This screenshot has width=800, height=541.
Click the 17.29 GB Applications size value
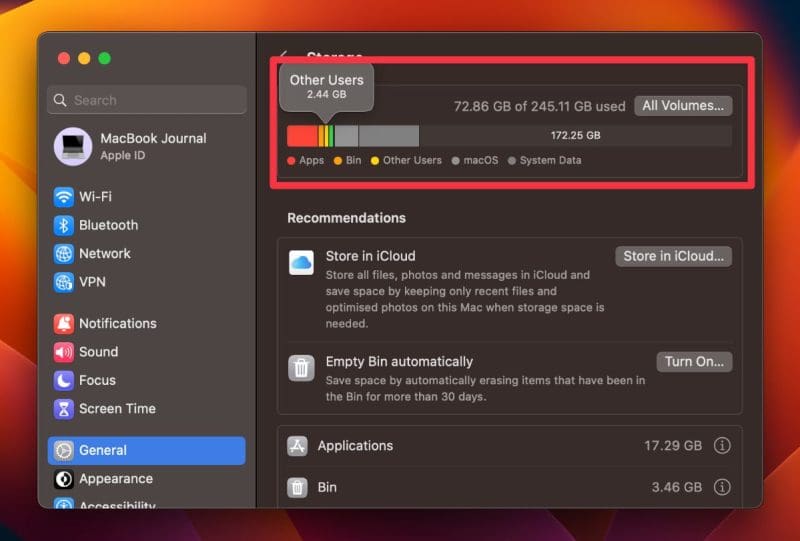pyautogui.click(x=673, y=446)
